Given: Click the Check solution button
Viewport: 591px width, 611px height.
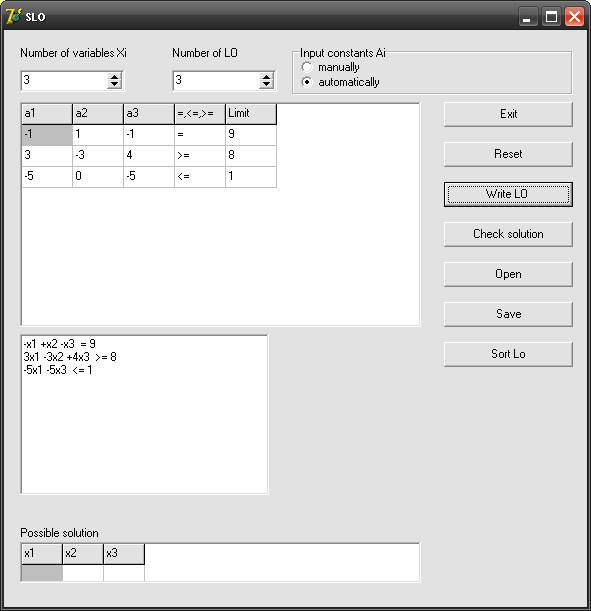Looking at the screenshot, I should [508, 234].
